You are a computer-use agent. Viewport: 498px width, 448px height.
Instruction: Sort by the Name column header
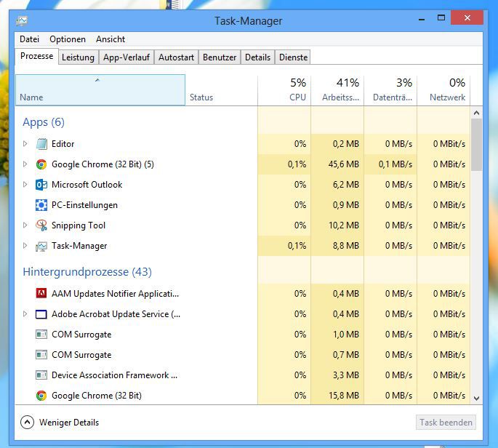coord(100,90)
